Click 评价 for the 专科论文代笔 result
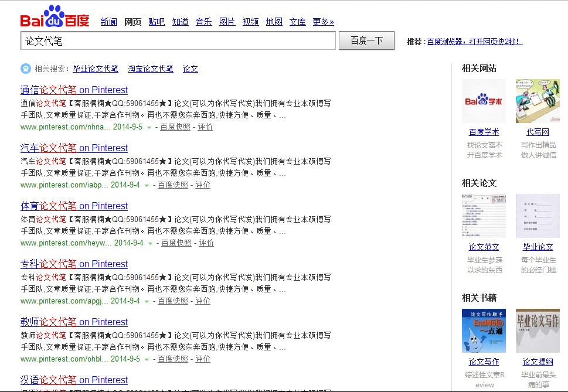Viewport: 568px width, 392px height. click(x=203, y=301)
